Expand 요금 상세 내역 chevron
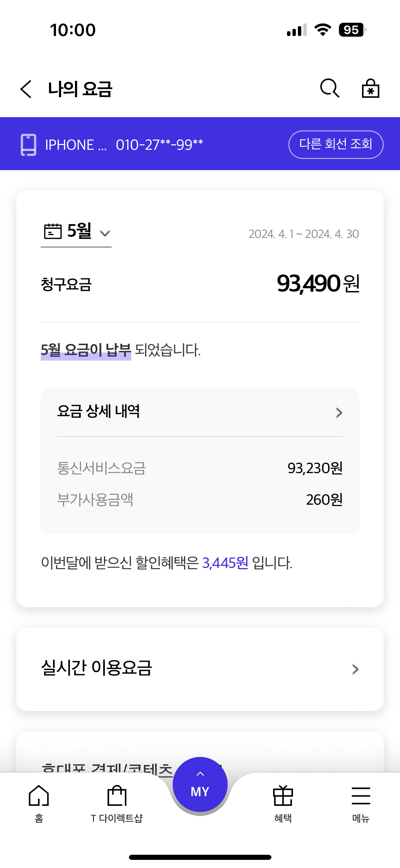400x868 pixels. click(x=339, y=413)
